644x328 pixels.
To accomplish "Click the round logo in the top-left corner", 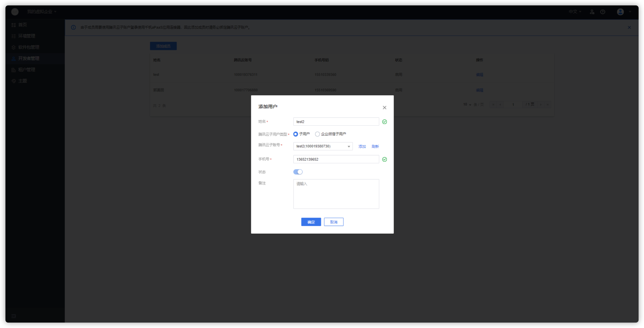I will (15, 12).
